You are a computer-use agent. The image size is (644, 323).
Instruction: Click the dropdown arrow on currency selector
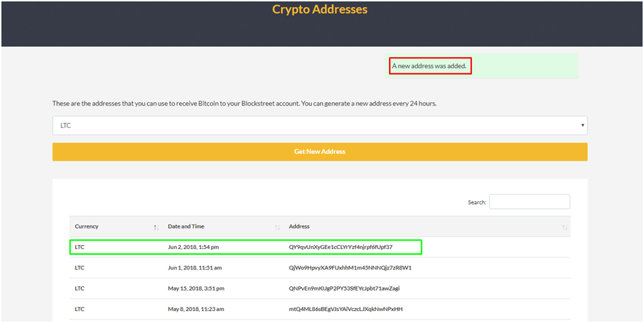pyautogui.click(x=583, y=125)
